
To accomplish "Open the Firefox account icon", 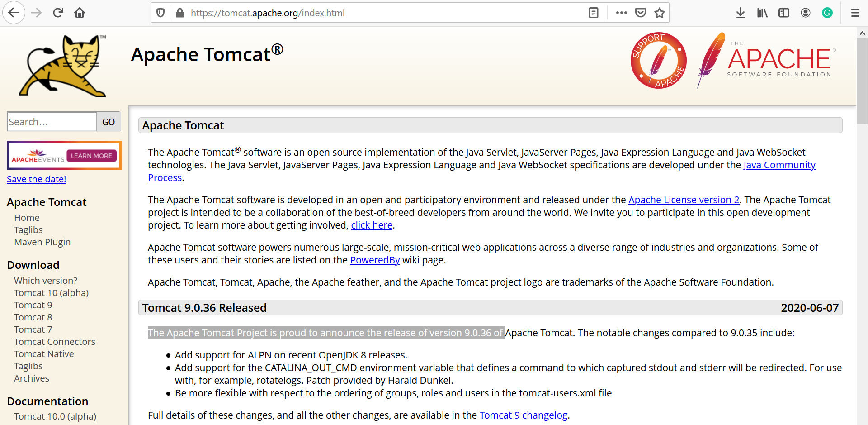I will (806, 13).
